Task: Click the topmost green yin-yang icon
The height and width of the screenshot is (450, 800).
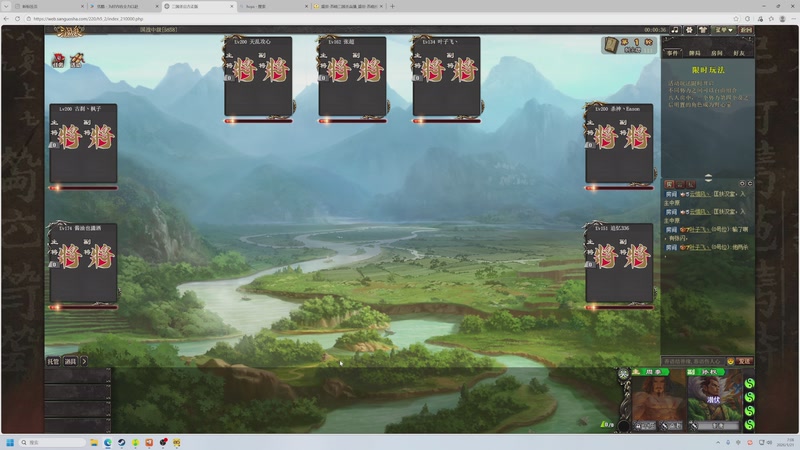Action: click(x=749, y=383)
